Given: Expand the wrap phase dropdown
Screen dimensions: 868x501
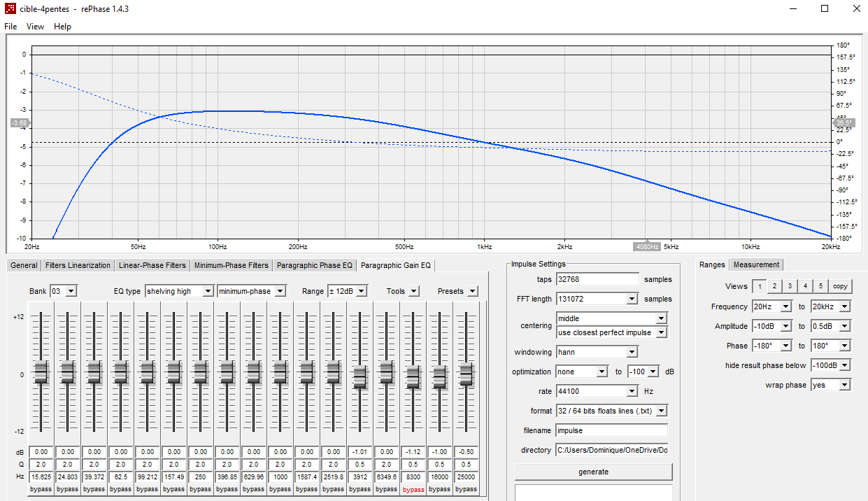Looking at the screenshot, I should pos(845,385).
